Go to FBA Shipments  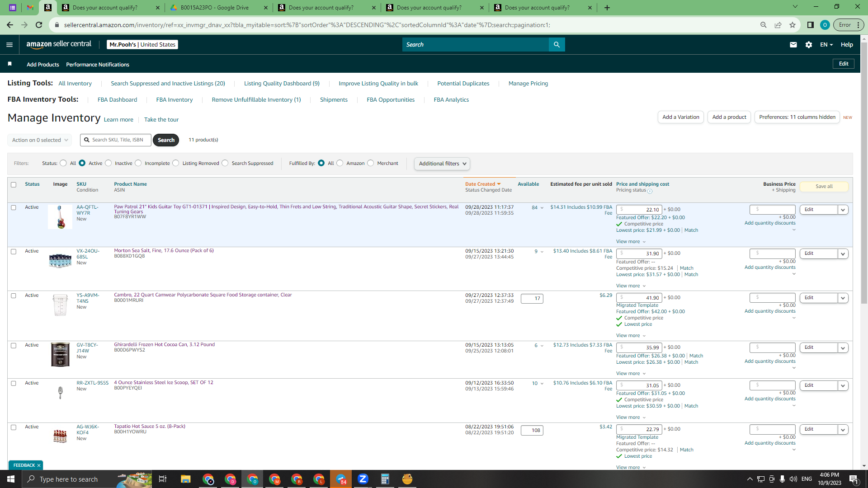(x=334, y=100)
